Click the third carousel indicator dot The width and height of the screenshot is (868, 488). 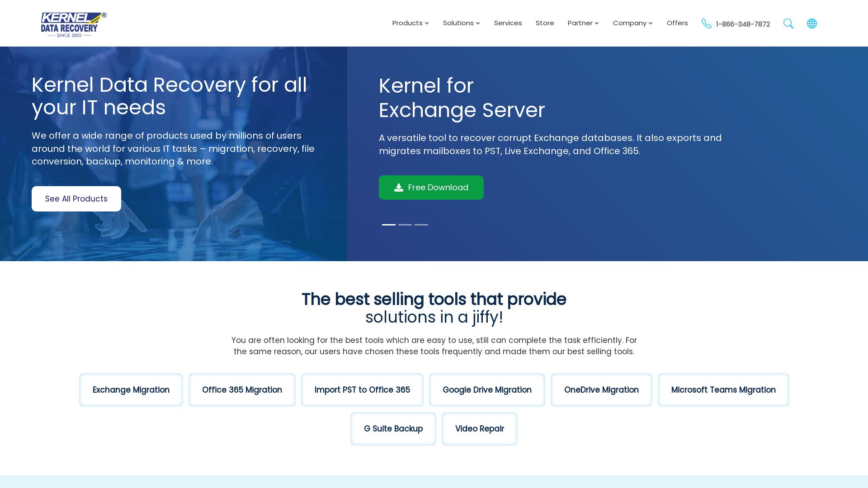[421, 225]
